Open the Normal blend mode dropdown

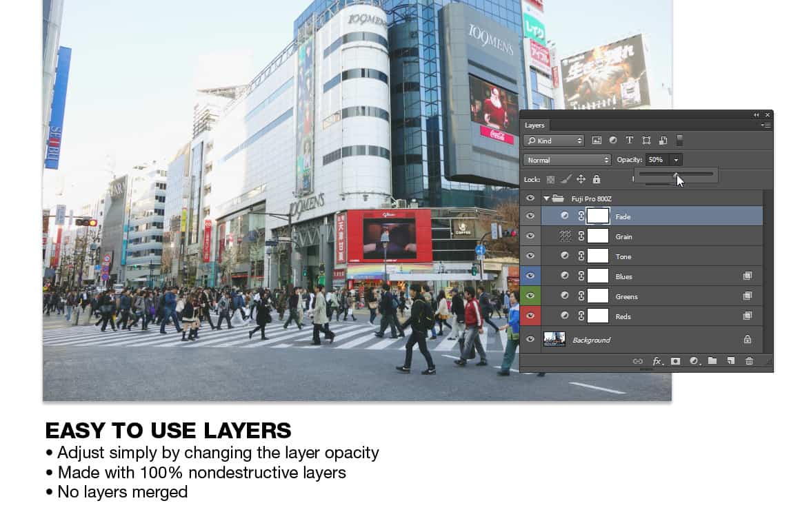(x=567, y=160)
